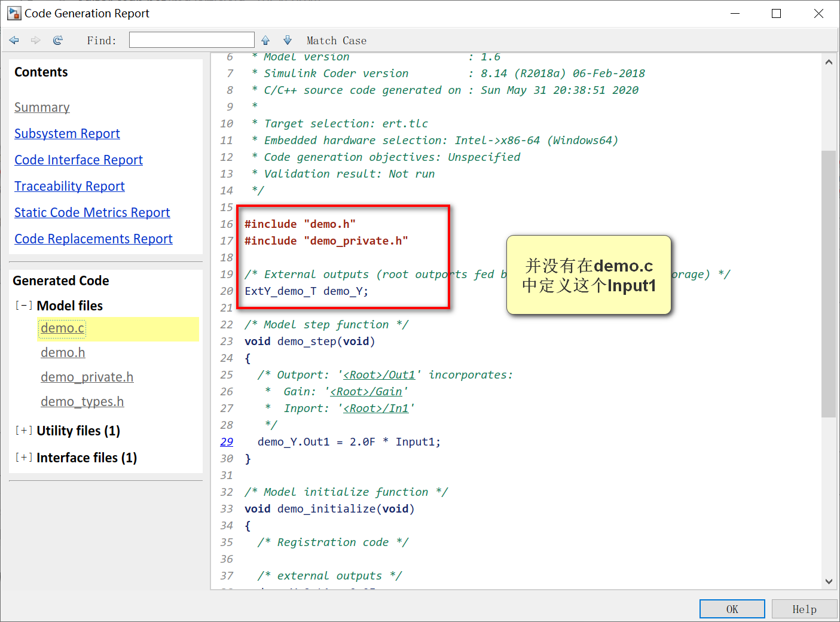Screen dimensions: 840x622
Task: Open the Summary link
Action: click(42, 107)
